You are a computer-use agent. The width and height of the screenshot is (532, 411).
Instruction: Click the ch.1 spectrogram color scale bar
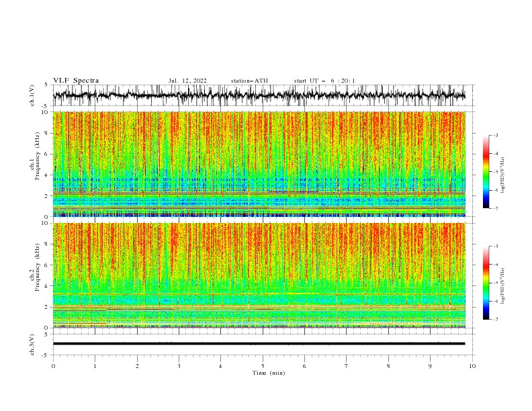point(486,172)
